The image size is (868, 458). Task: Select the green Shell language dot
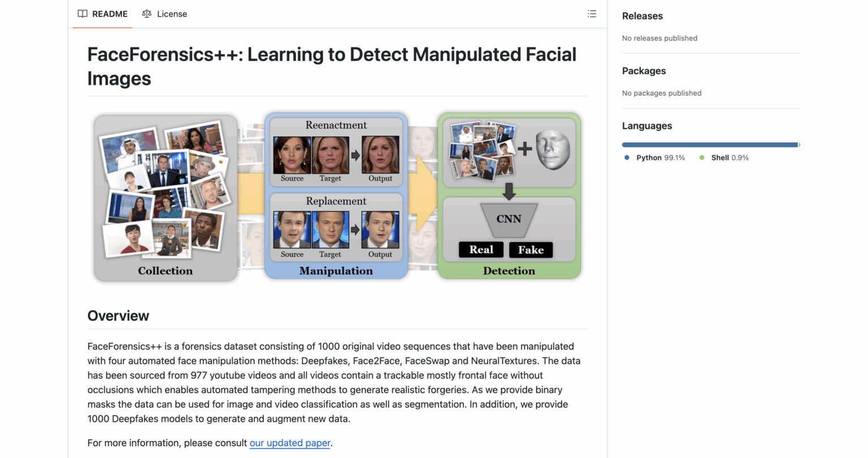[x=701, y=158]
